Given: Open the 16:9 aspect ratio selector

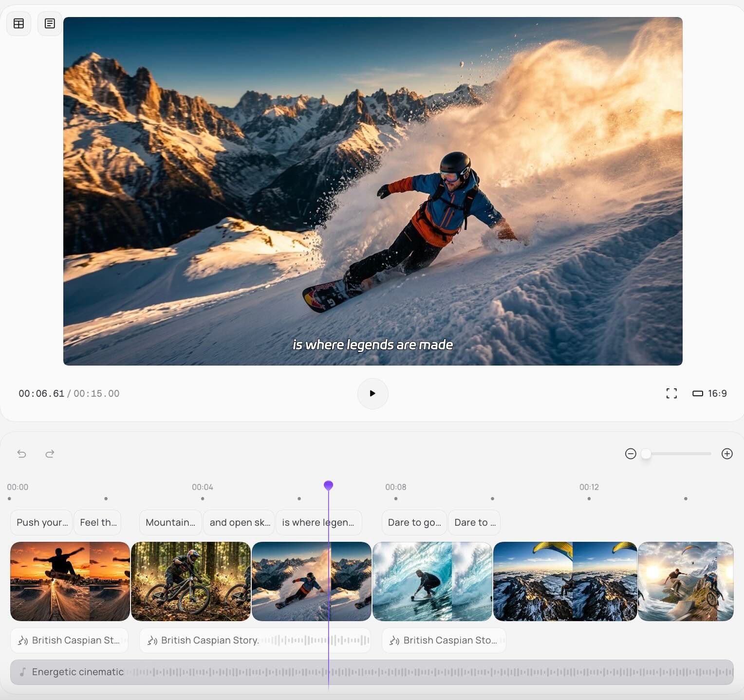Looking at the screenshot, I should [x=709, y=393].
